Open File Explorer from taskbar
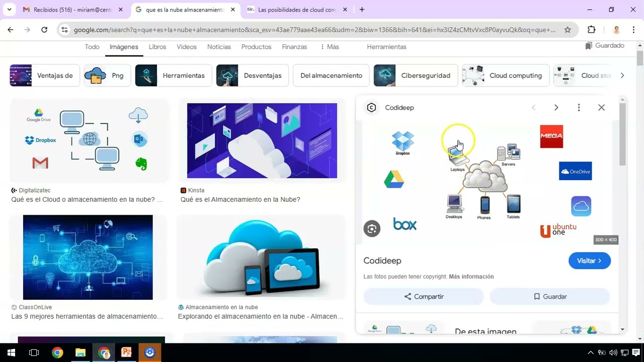644x362 pixels. [x=80, y=352]
